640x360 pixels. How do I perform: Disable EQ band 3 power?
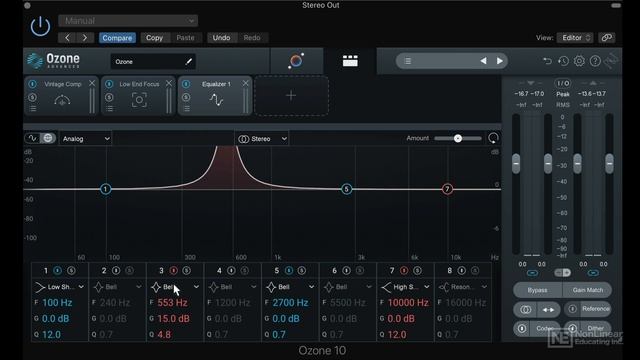tap(173, 271)
